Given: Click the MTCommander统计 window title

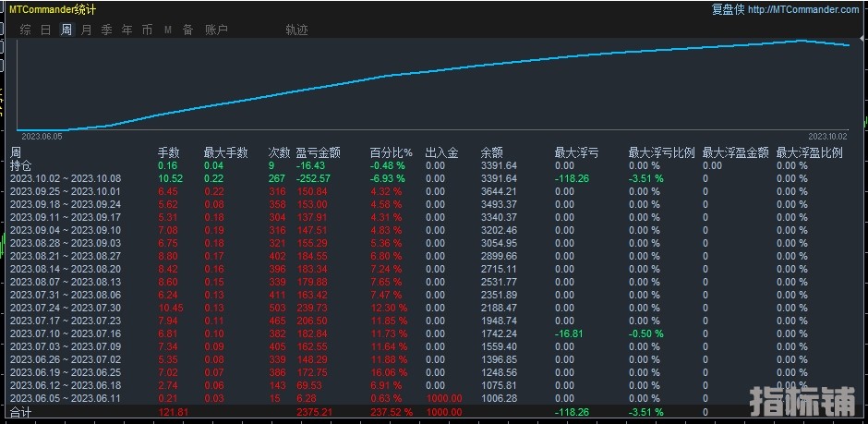Looking at the screenshot, I should pyautogui.click(x=53, y=9).
